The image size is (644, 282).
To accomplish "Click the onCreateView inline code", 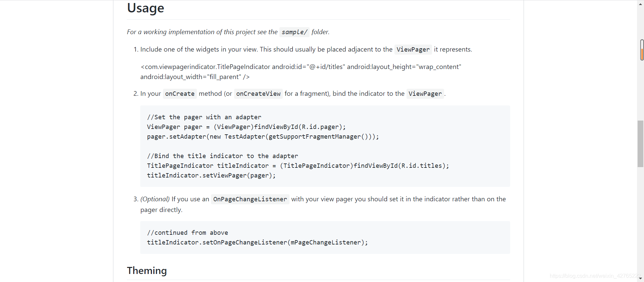I will coord(258,94).
